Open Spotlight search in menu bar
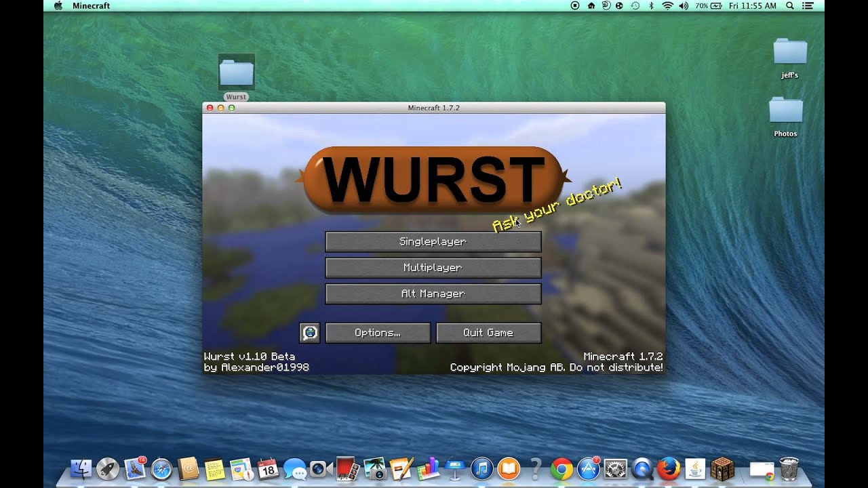 pos(790,5)
